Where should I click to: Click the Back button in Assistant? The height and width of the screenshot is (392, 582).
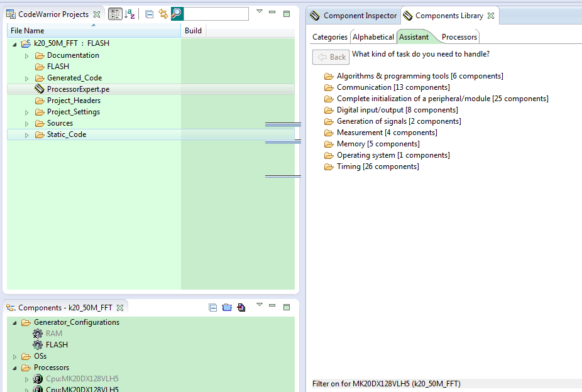(x=331, y=57)
